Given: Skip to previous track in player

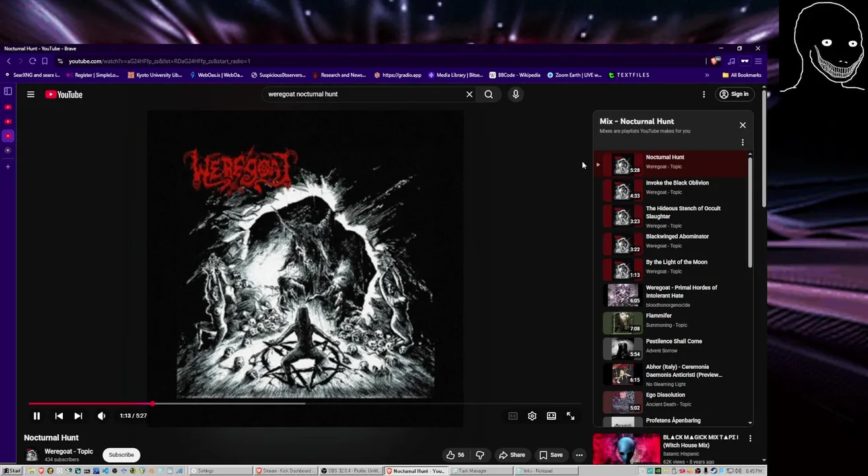Looking at the screenshot, I should pos(59,416).
